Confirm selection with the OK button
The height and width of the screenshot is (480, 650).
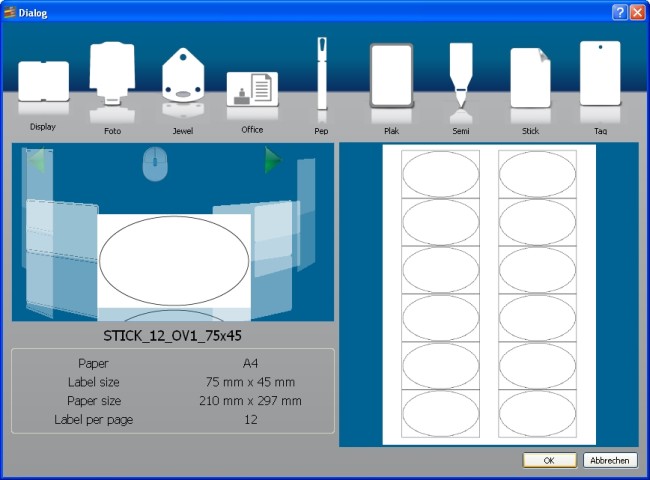click(549, 460)
